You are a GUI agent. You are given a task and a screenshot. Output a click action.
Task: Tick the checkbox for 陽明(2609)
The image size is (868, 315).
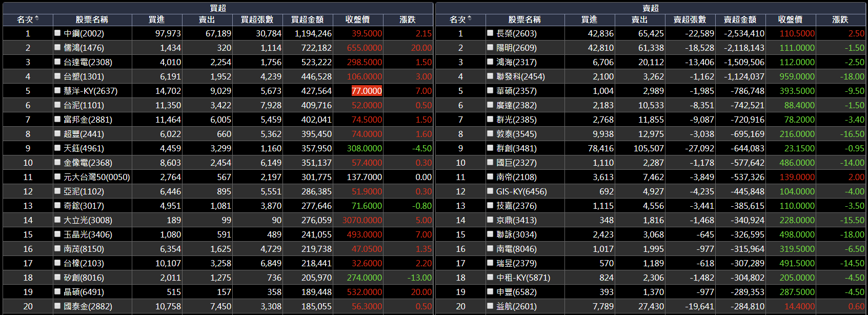490,47
